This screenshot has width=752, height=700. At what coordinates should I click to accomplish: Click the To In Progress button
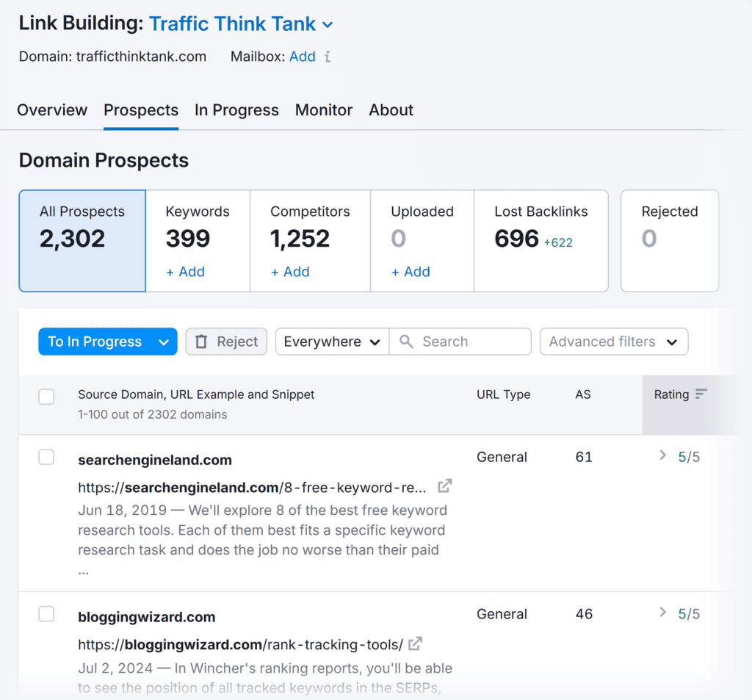coord(95,342)
